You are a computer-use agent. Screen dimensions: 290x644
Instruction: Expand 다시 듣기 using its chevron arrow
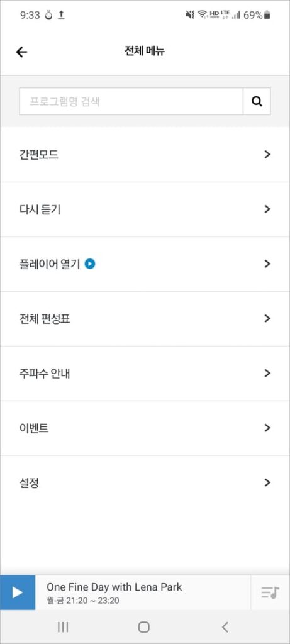(x=267, y=209)
